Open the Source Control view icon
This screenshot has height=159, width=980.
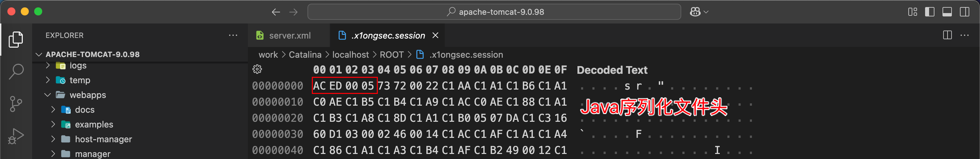point(16,104)
